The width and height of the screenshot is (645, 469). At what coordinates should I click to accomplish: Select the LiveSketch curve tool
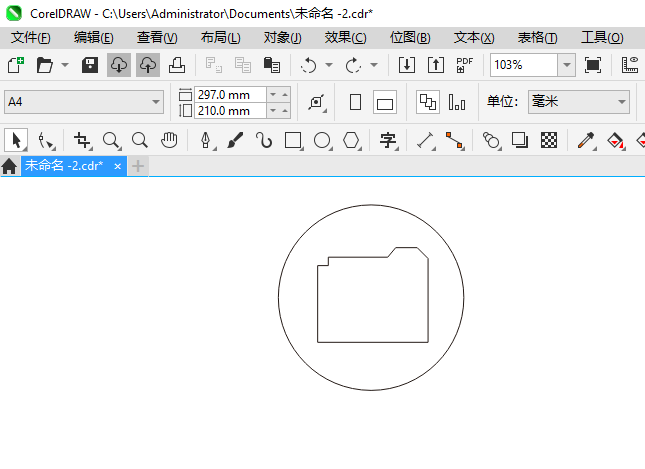pyautogui.click(x=264, y=141)
